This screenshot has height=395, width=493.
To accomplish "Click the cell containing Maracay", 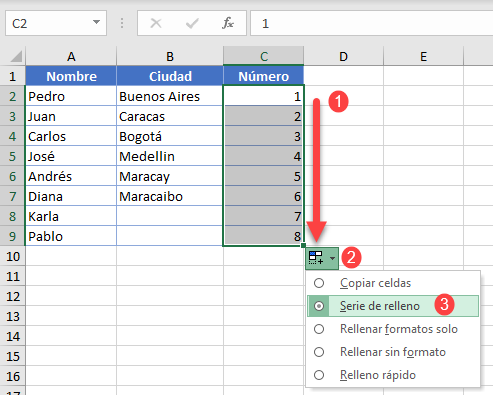I will pyautogui.click(x=170, y=176).
